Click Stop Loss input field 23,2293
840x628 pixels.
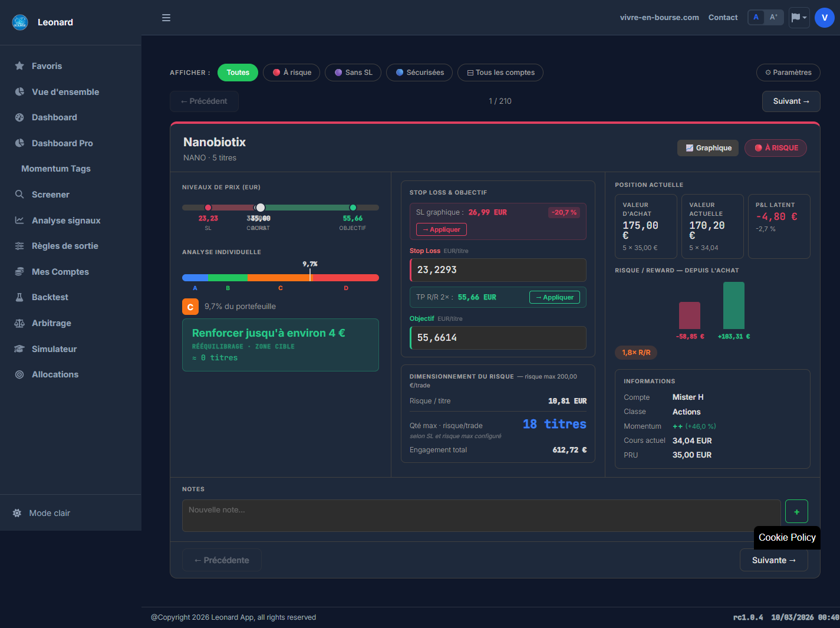coord(498,270)
